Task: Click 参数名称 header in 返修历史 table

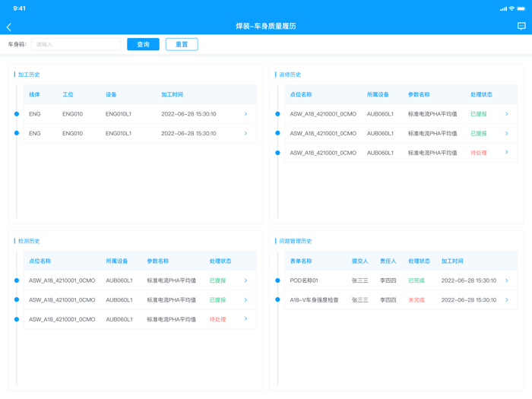Action: coord(419,95)
